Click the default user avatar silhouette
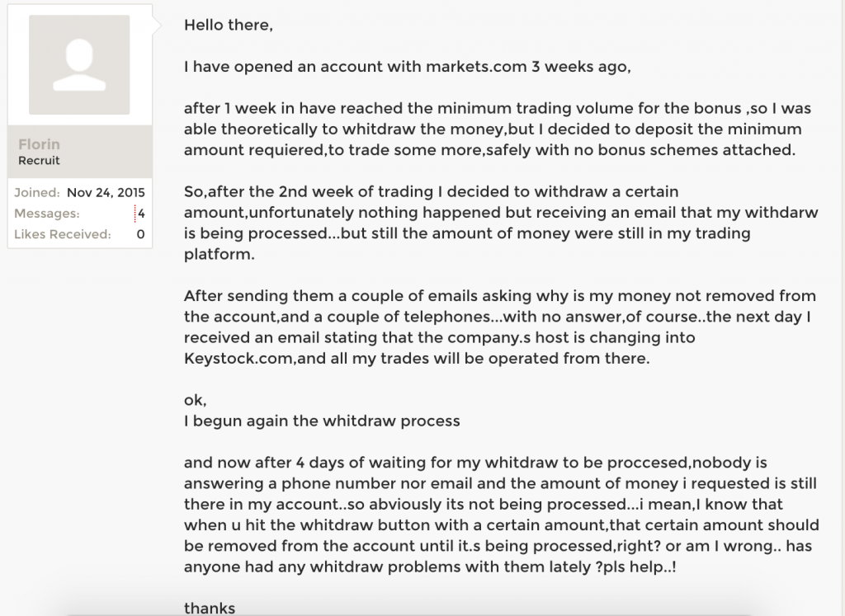 coord(79,64)
